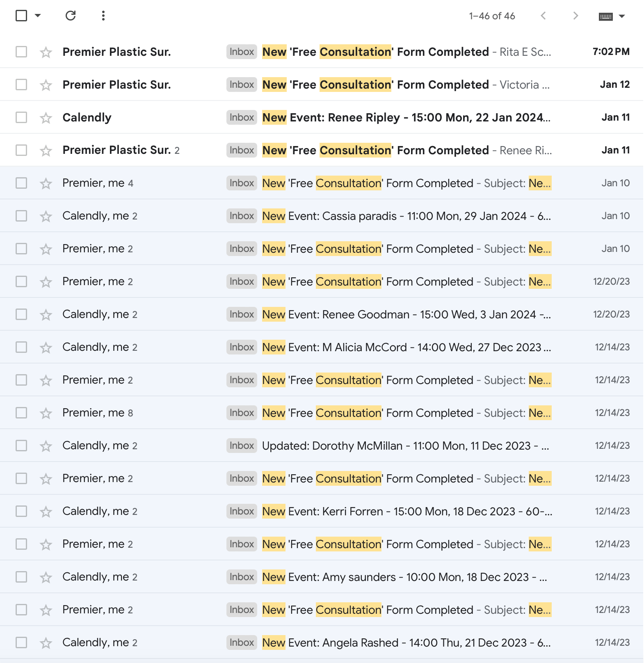Check the Angela Rashed event email

click(21, 642)
